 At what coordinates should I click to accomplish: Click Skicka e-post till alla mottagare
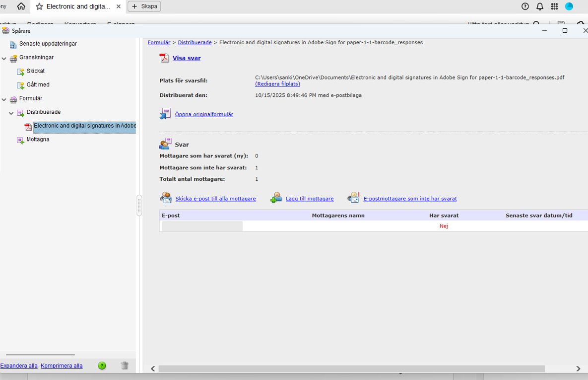pos(216,199)
